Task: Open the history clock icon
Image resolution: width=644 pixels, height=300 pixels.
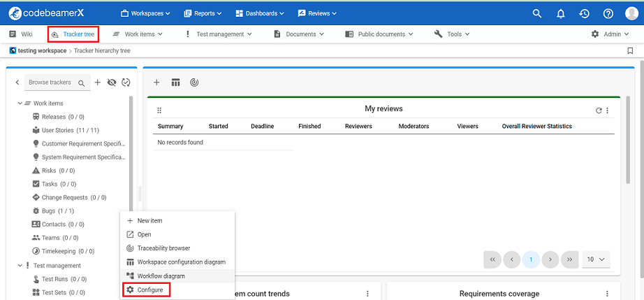Action: point(584,13)
